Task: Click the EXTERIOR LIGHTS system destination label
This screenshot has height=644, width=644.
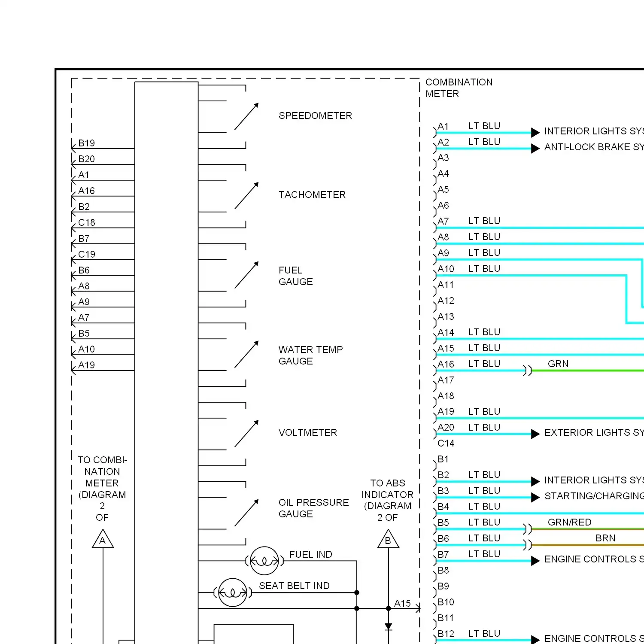Action: [594, 433]
